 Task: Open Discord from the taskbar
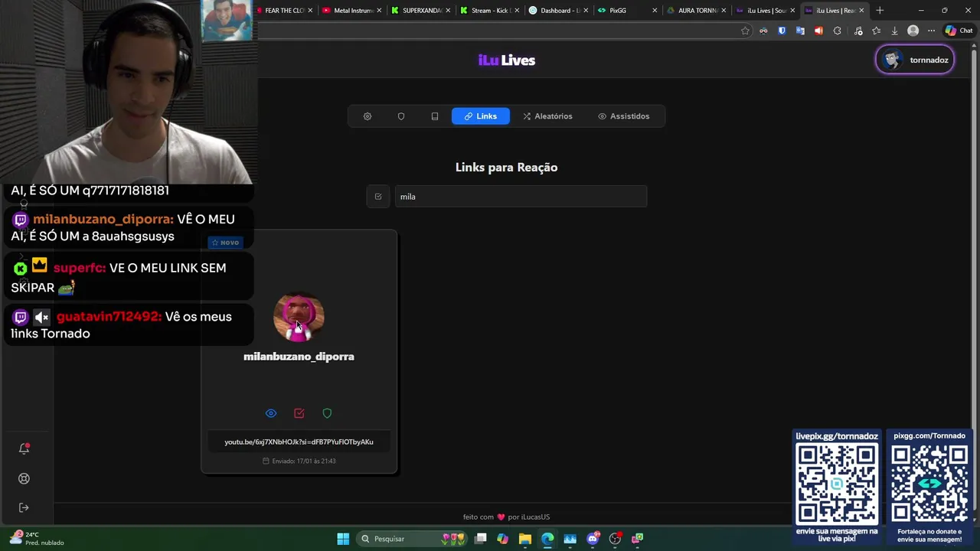593,539
